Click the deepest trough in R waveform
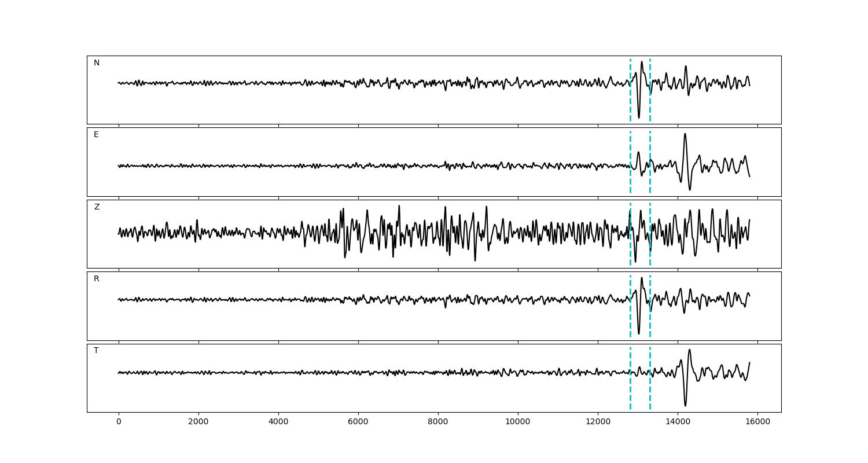 click(x=639, y=333)
